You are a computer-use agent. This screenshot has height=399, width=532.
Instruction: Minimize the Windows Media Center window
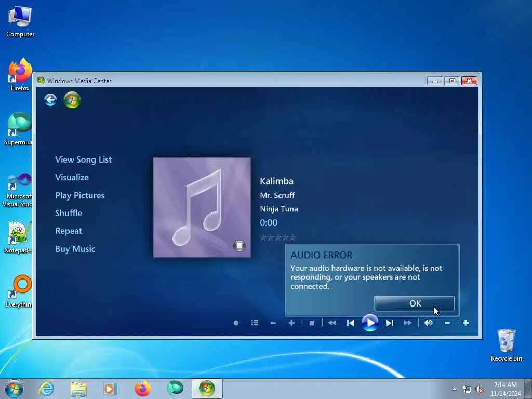[x=435, y=81]
